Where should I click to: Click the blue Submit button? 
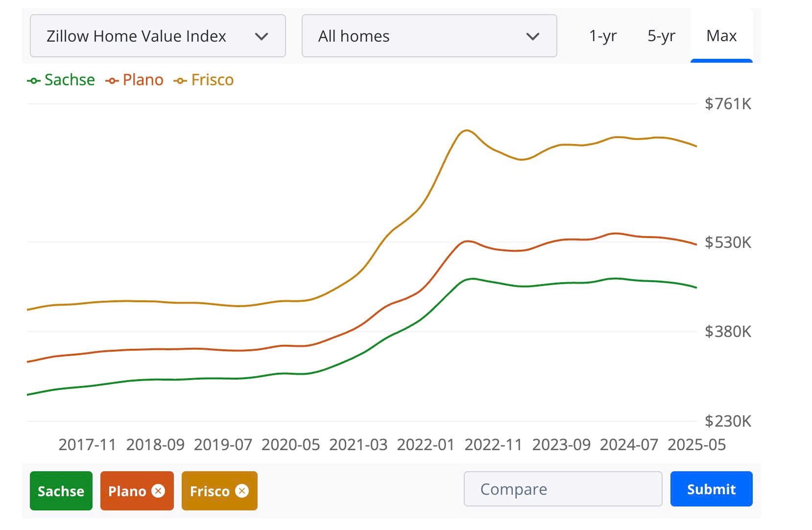(711, 489)
